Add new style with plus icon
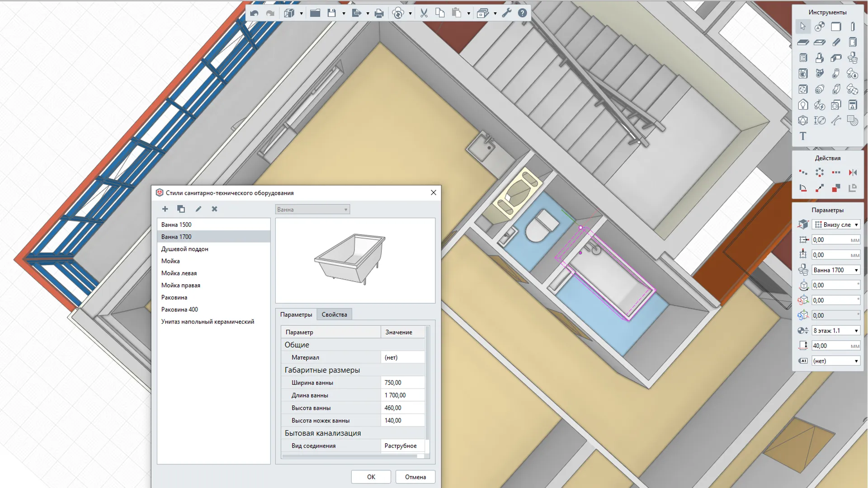 165,209
